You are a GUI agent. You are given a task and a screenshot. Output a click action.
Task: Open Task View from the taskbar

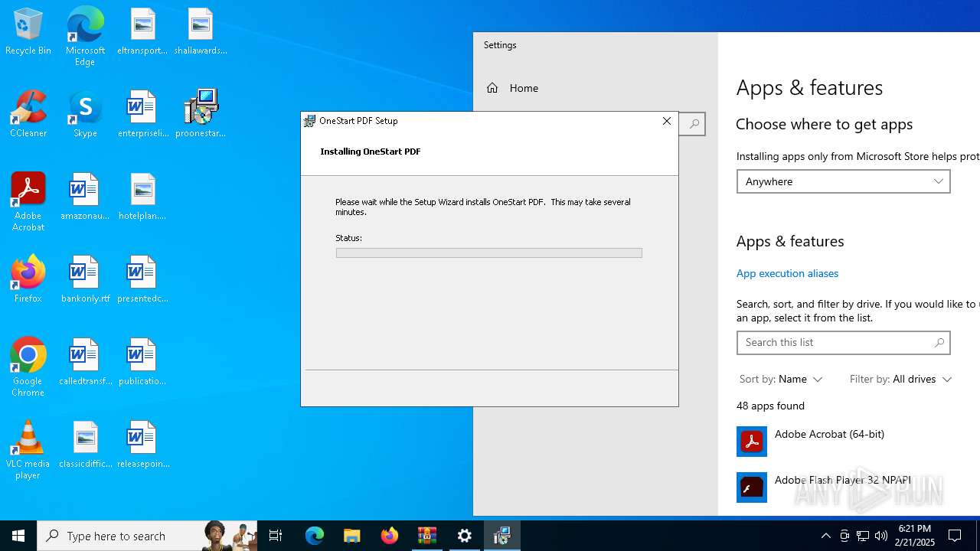(x=276, y=536)
